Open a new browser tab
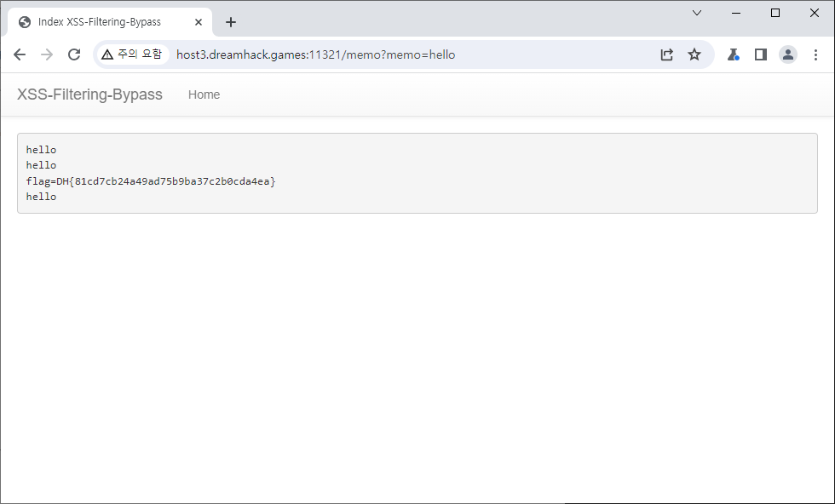Viewport: 835px width, 504px height. click(x=230, y=22)
